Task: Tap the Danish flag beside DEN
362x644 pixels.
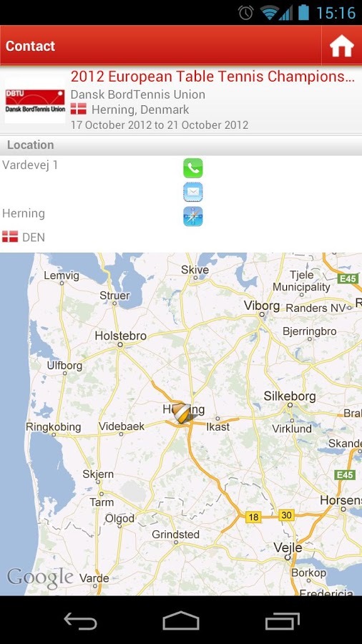Action: 10,237
